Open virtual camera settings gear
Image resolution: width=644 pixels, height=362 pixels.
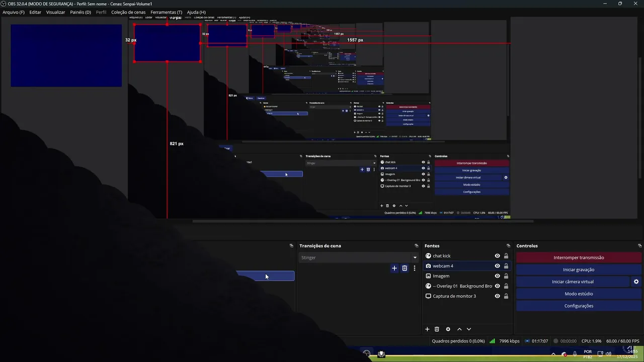636,282
